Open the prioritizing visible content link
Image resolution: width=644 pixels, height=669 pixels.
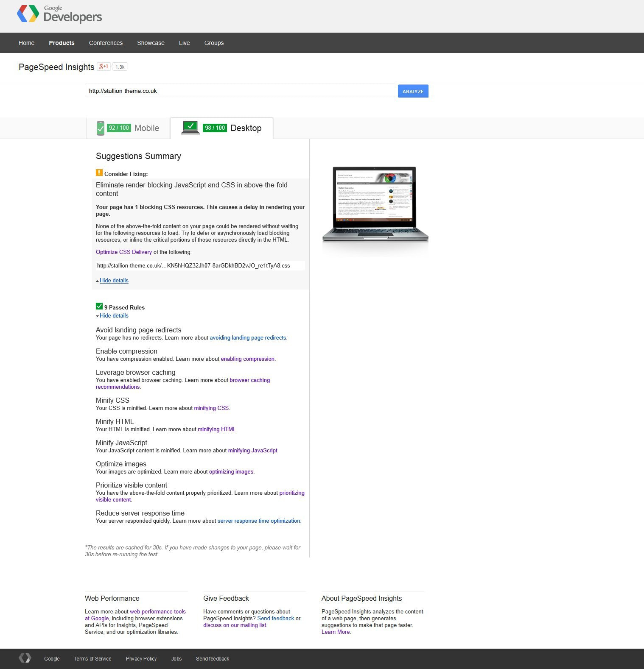pyautogui.click(x=200, y=496)
